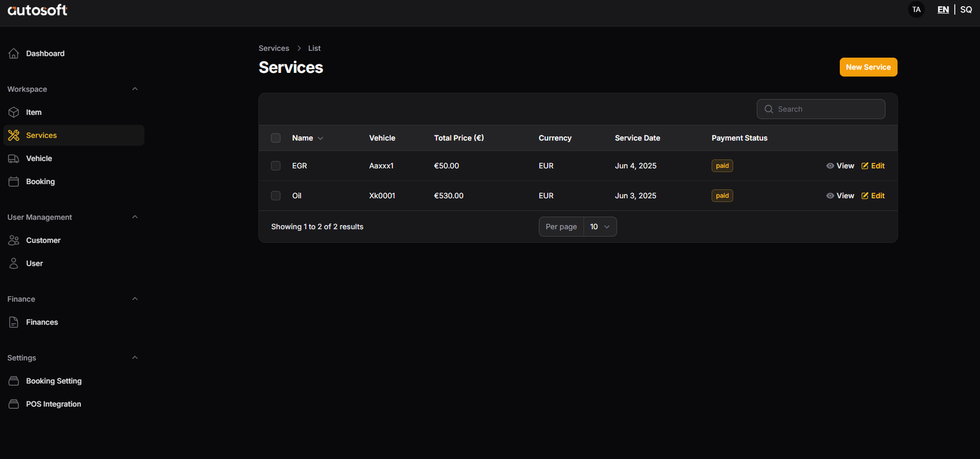
Task: Click the Item box icon in sidebar
Action: tap(13, 113)
